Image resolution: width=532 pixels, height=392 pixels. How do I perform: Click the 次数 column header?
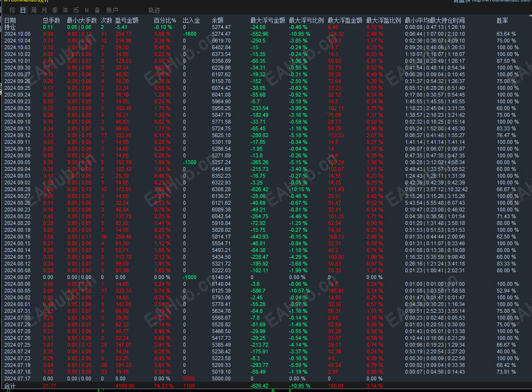tap(107, 20)
